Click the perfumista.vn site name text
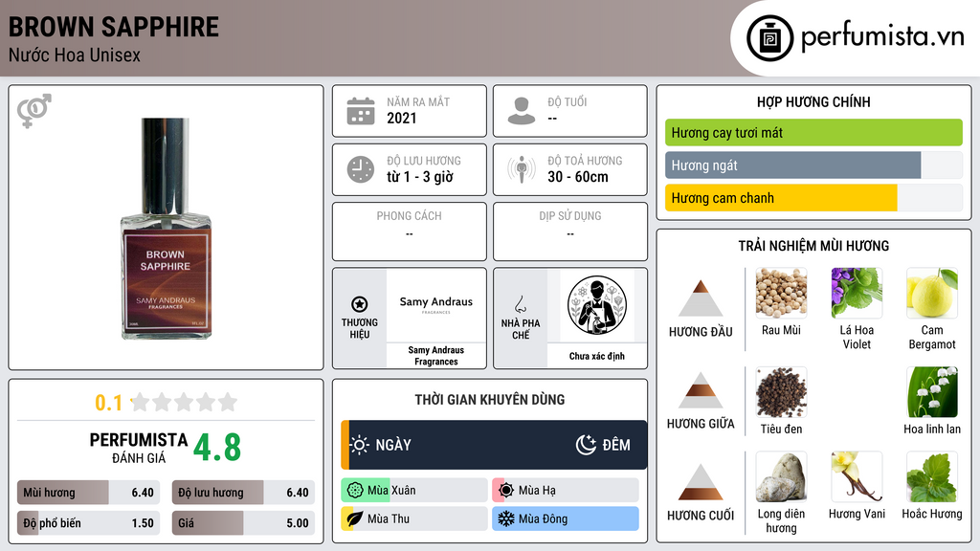This screenshot has width=980, height=551. tap(882, 36)
